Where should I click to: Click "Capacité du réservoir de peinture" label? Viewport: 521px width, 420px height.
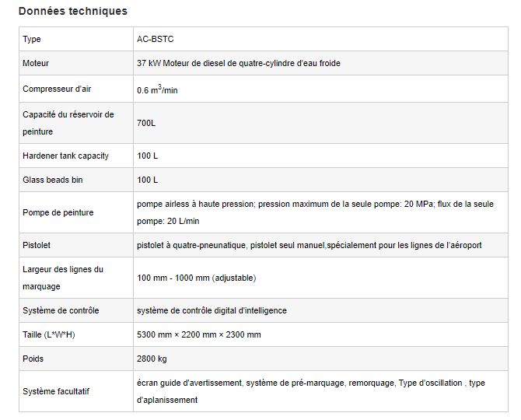pos(68,123)
